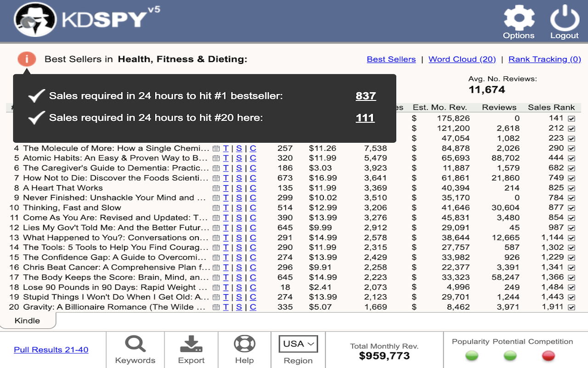
Task: Switch to the Kindle tab
Action: pyautogui.click(x=28, y=321)
